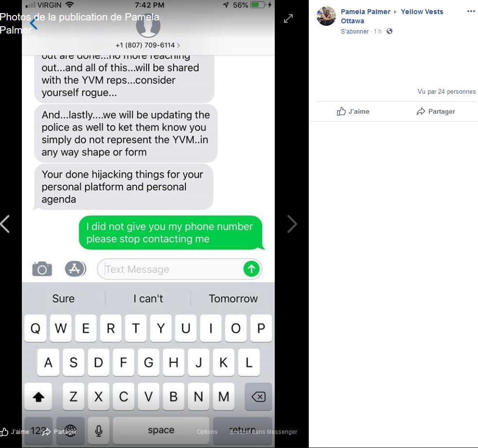The width and height of the screenshot is (478, 448).
Task: Expand photo to fullscreen with arrows icon
Action: click(288, 18)
